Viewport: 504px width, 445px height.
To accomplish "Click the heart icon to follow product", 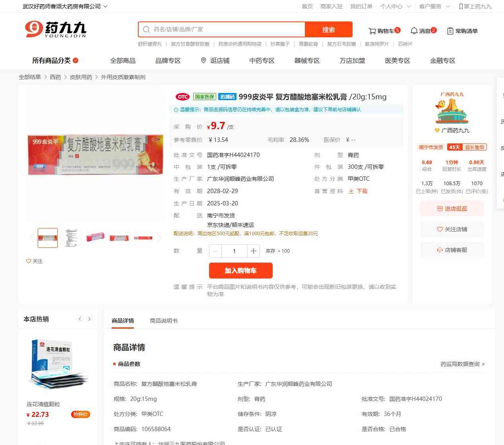I will 29,261.
